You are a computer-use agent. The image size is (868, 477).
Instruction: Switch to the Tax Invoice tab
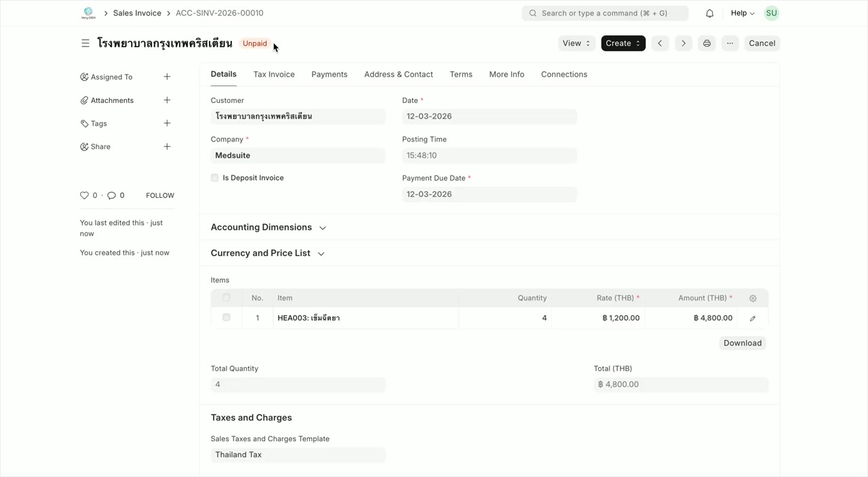point(274,75)
